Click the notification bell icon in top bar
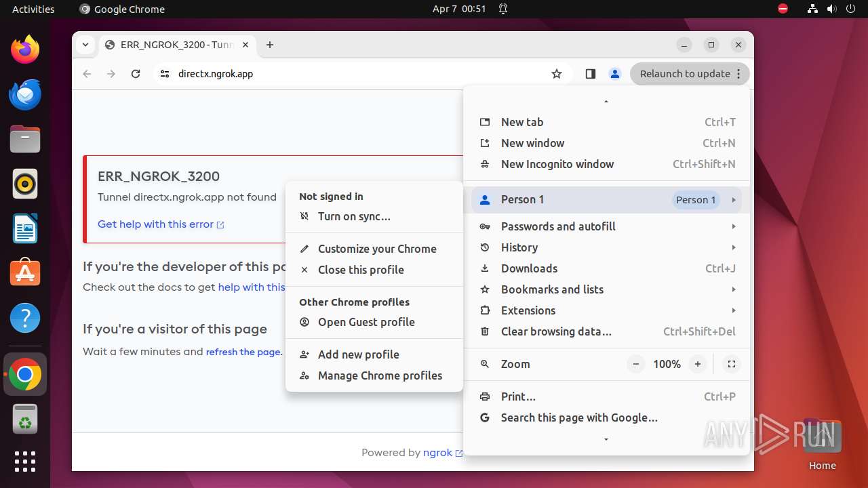This screenshot has width=868, height=488. coord(503,9)
